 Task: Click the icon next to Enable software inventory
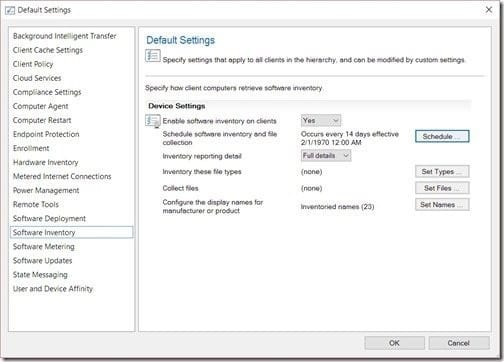pos(153,121)
